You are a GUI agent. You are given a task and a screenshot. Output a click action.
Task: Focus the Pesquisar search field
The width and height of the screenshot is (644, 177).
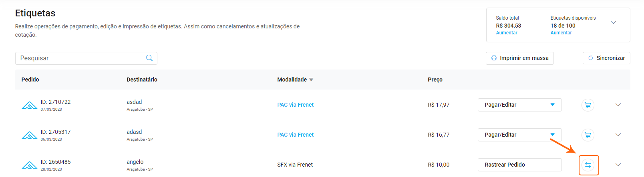tap(80, 58)
